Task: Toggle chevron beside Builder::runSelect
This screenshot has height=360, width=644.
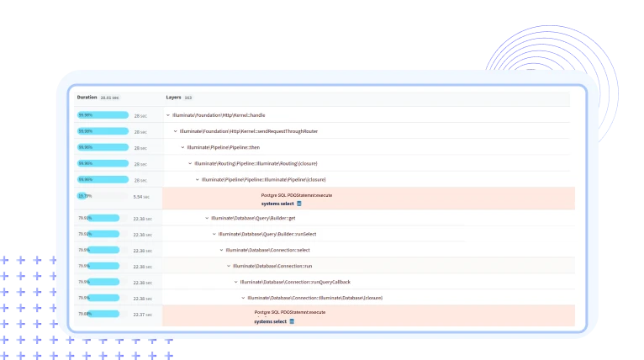Action: [x=214, y=234]
